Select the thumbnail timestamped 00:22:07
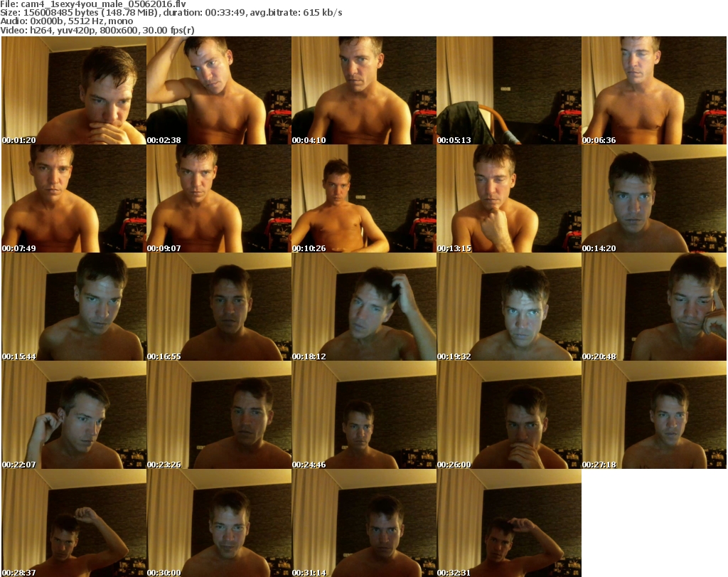 [x=74, y=415]
